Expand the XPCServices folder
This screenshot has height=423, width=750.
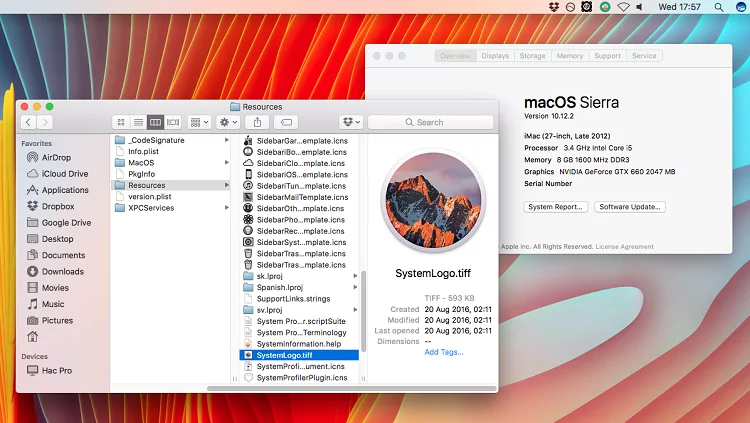tap(227, 208)
